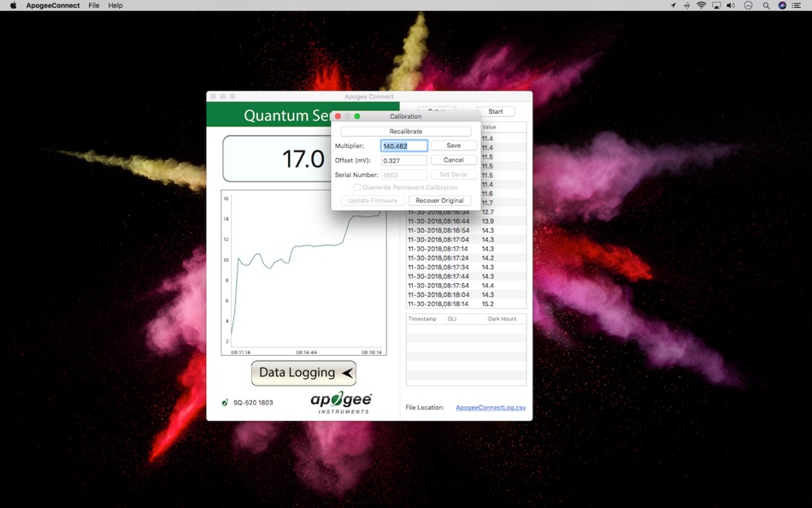The image size is (812, 508).
Task: Open the Time Machine clock icon
Action: tap(748, 5)
